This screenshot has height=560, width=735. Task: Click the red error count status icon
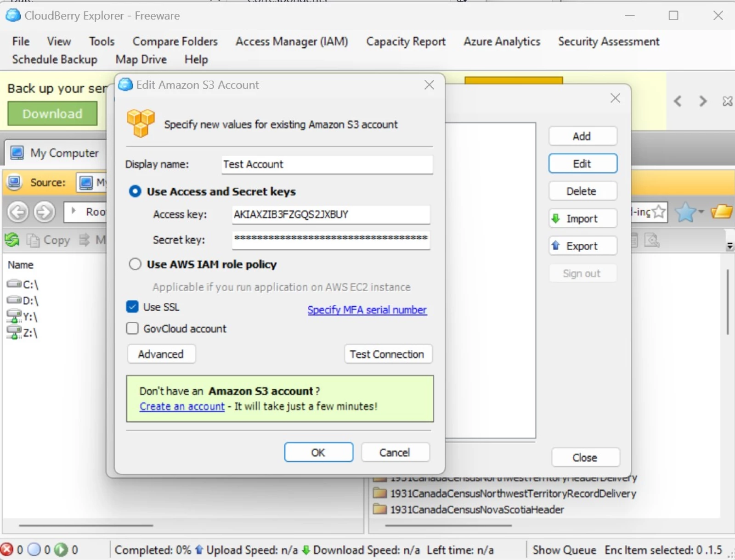pyautogui.click(x=7, y=549)
